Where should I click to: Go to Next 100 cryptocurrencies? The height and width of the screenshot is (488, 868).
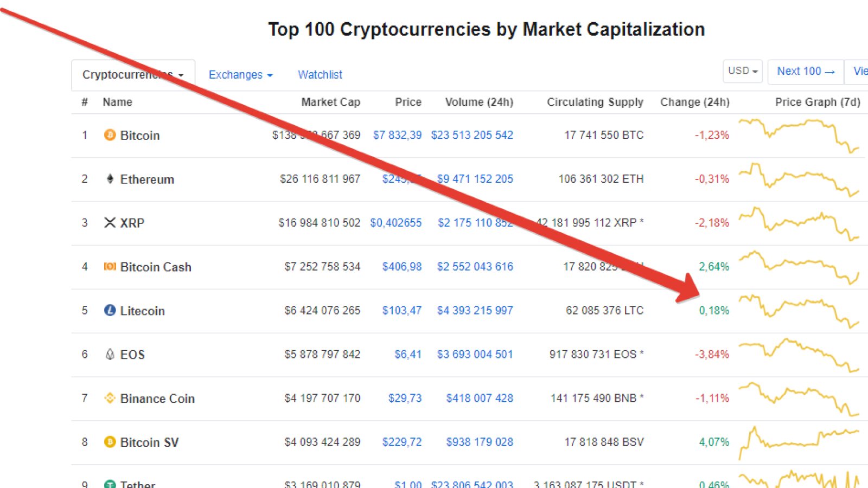(x=806, y=71)
